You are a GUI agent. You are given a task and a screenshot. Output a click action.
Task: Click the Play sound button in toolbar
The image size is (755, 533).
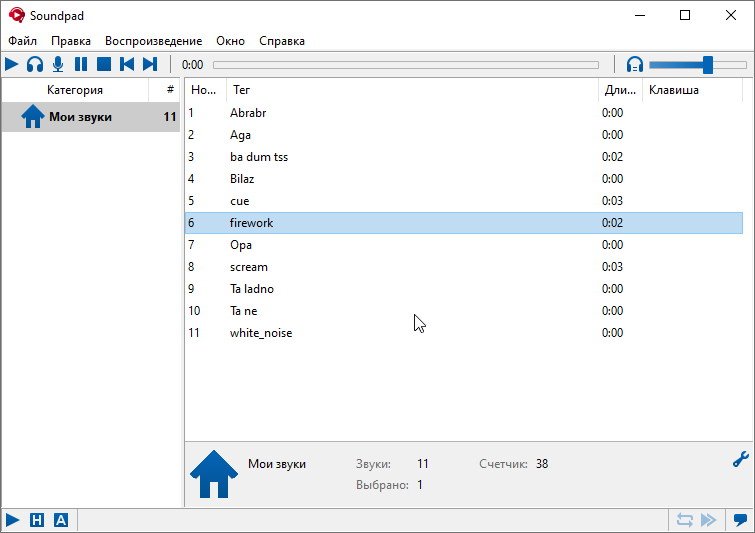12,64
